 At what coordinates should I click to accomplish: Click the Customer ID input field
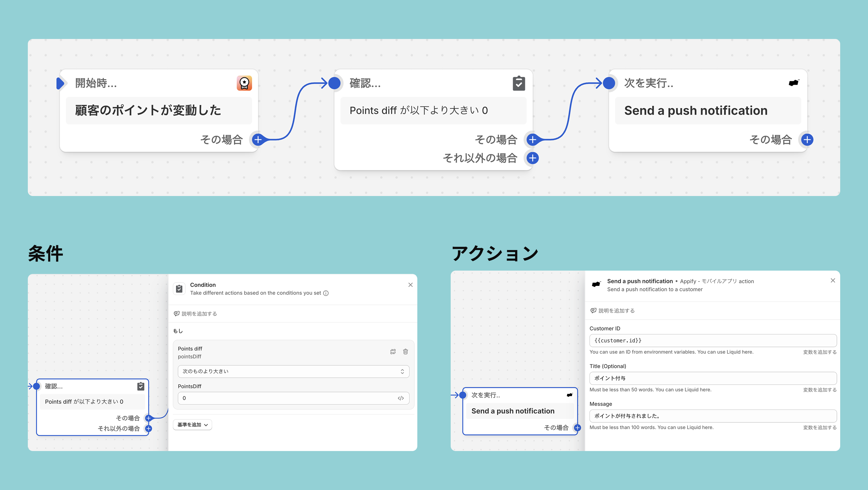713,340
